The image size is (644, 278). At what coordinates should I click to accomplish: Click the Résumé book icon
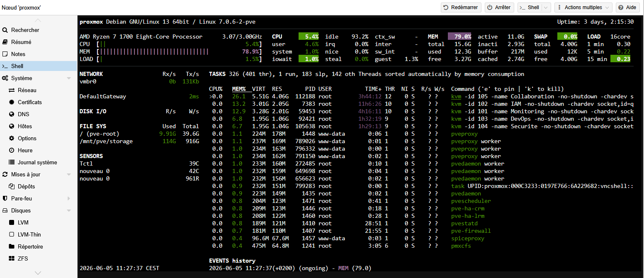[x=5, y=42]
